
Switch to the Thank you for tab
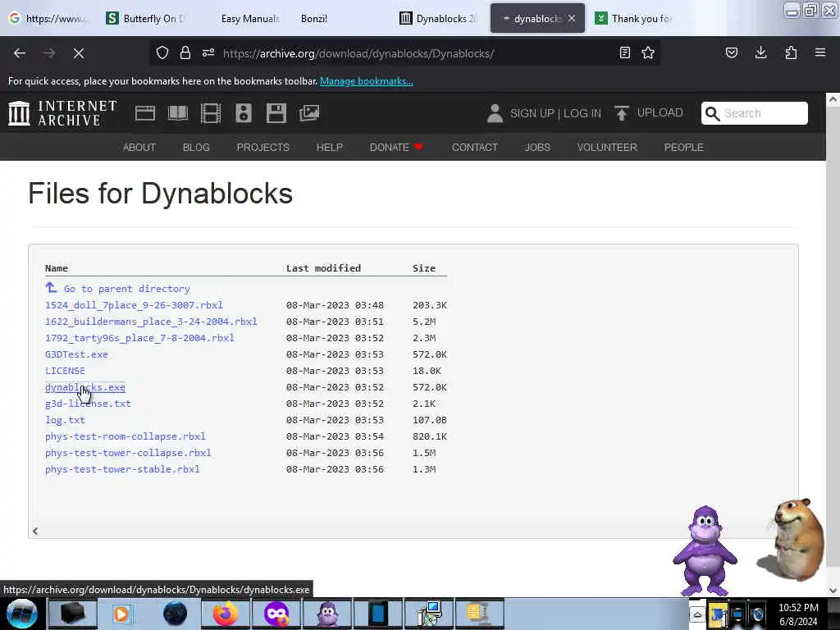click(x=634, y=19)
